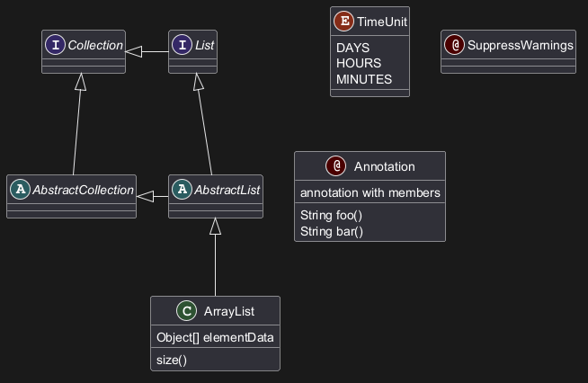Click the List interface 'I' icon
Viewport: 588px width, 383px height.
click(x=183, y=45)
